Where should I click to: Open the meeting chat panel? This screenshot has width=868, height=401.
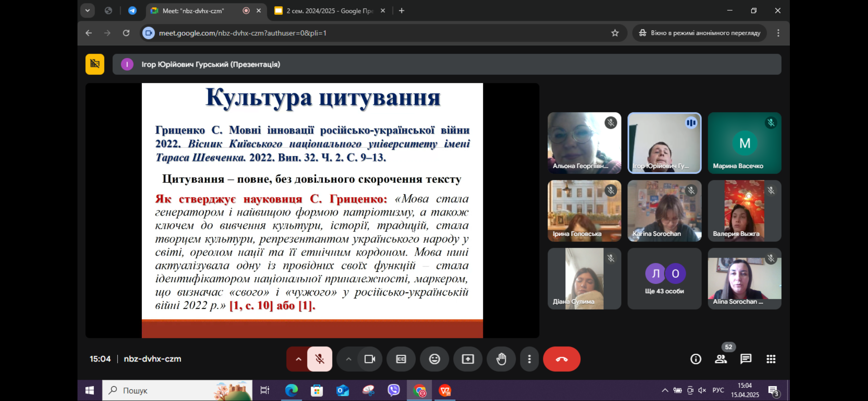(746, 359)
